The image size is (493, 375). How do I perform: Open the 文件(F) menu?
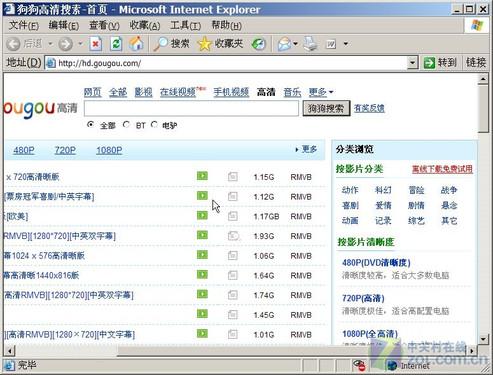point(24,25)
